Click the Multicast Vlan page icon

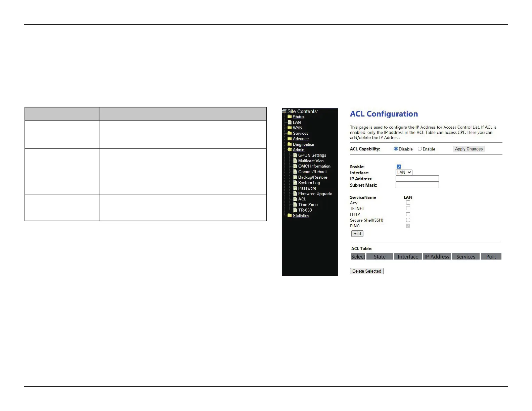coord(295,161)
